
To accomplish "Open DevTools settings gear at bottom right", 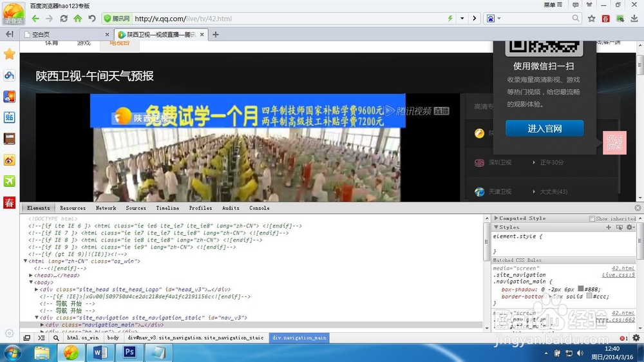I will pos(636,338).
